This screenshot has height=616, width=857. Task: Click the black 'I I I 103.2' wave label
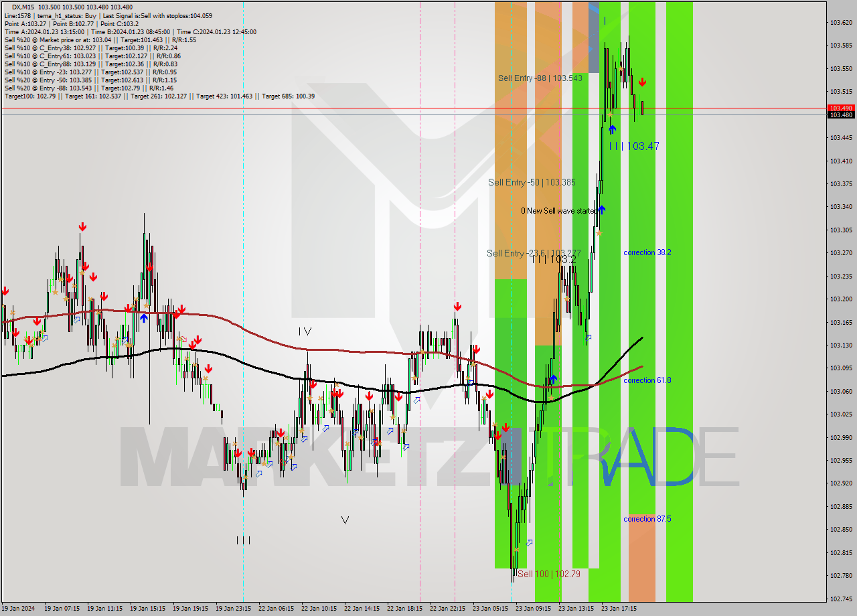pyautogui.click(x=553, y=259)
